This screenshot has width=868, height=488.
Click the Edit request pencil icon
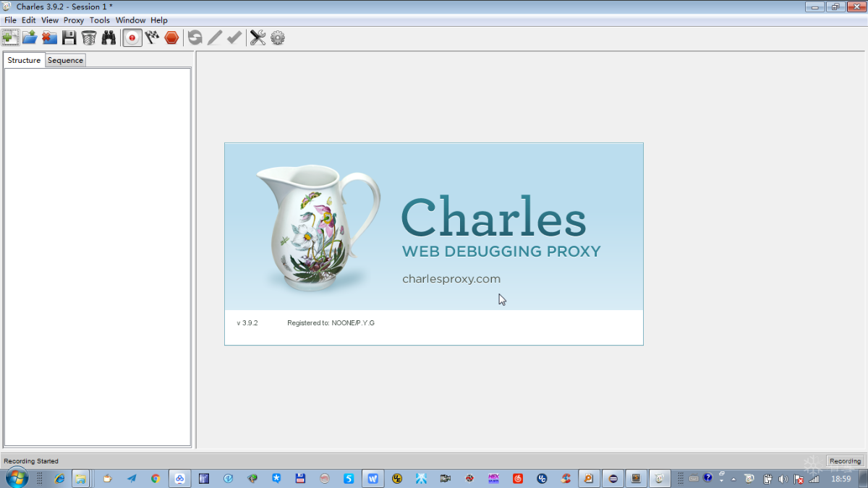click(x=215, y=38)
